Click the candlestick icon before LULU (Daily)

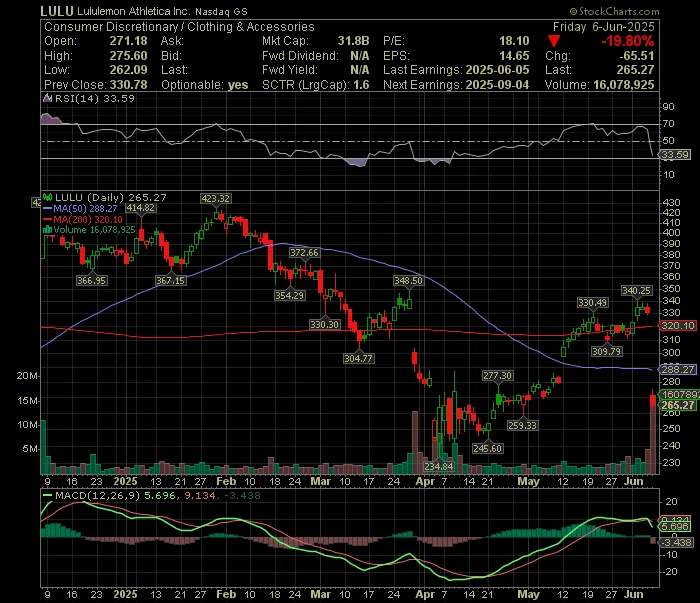pos(47,197)
